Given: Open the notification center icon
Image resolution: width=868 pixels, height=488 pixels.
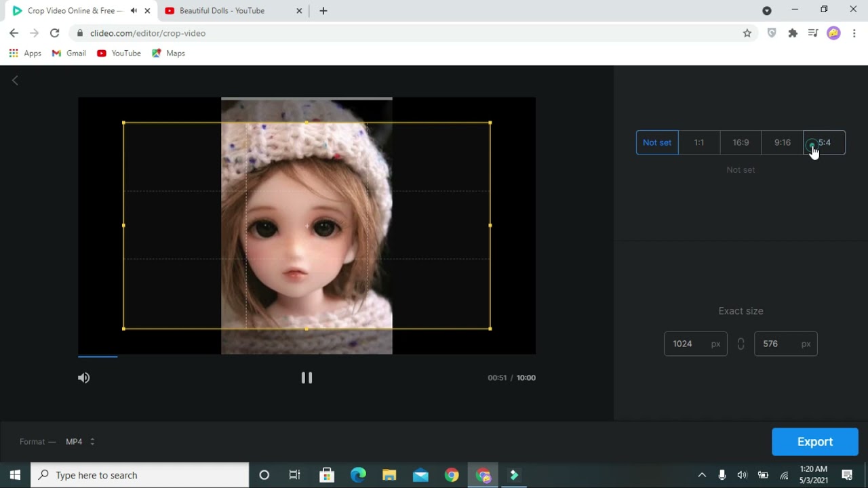Looking at the screenshot, I should (847, 475).
